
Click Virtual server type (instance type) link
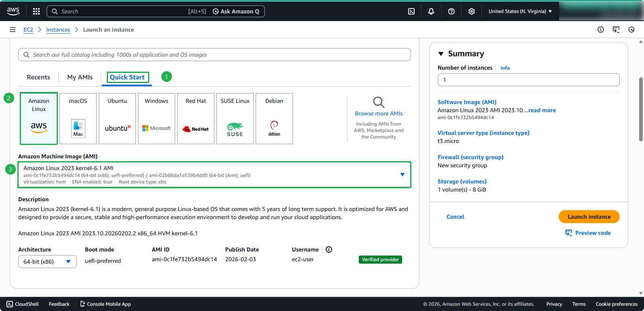point(483,133)
